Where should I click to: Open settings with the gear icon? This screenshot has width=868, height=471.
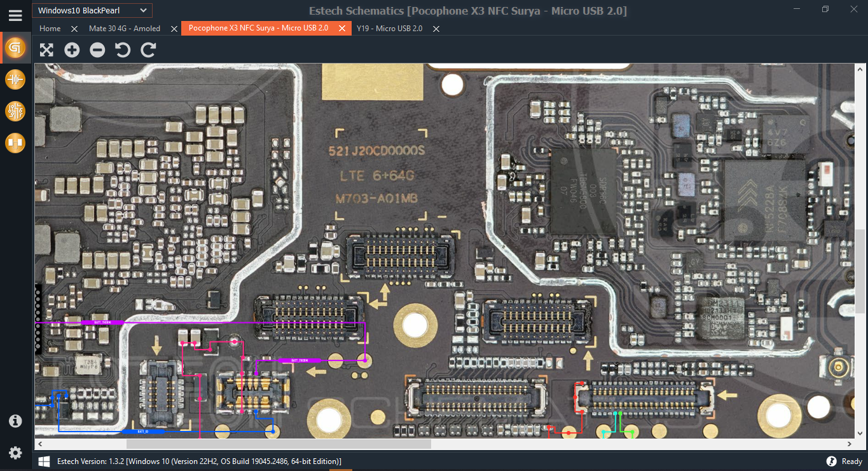(x=15, y=453)
